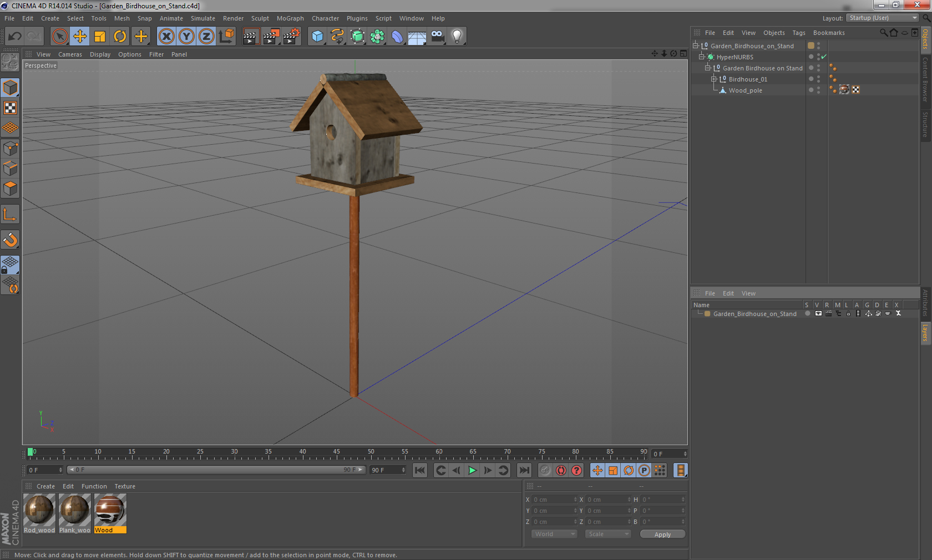Screen dimensions: 932x560
Task: Open viewport Display menu
Action: pyautogui.click(x=100, y=54)
